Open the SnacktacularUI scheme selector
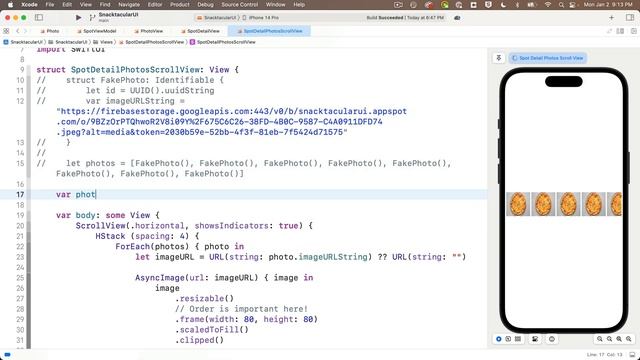640x360 pixels. coord(216,18)
